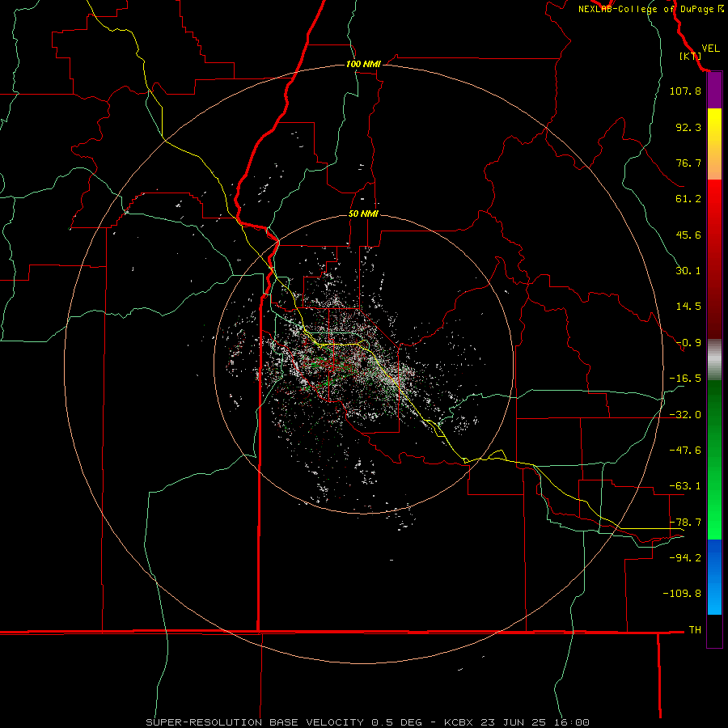
Task: Click the -78.7 velocity scale value
Action: click(x=685, y=523)
